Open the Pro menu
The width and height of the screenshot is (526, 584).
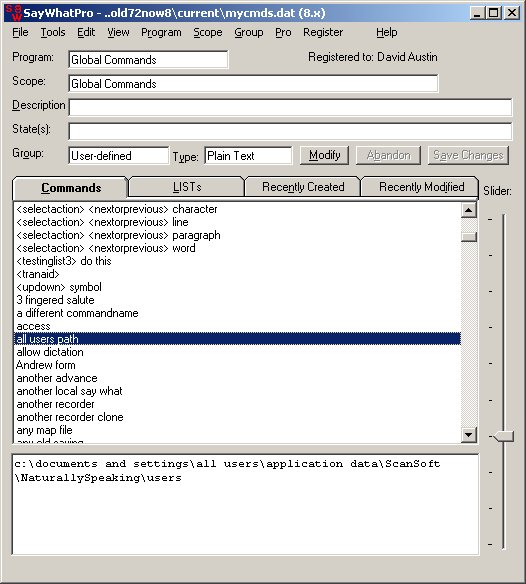pyautogui.click(x=283, y=32)
